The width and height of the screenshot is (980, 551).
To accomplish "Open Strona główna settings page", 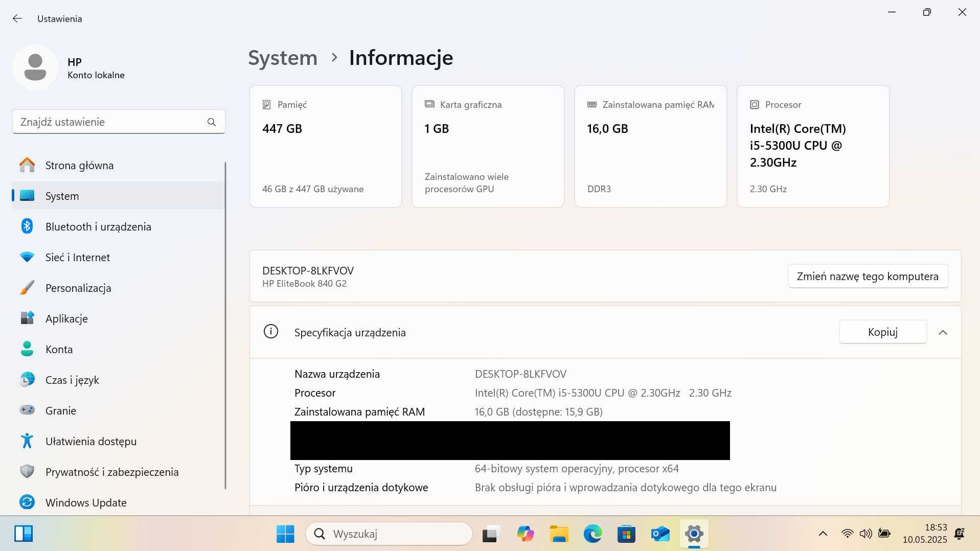I will pyautogui.click(x=118, y=165).
